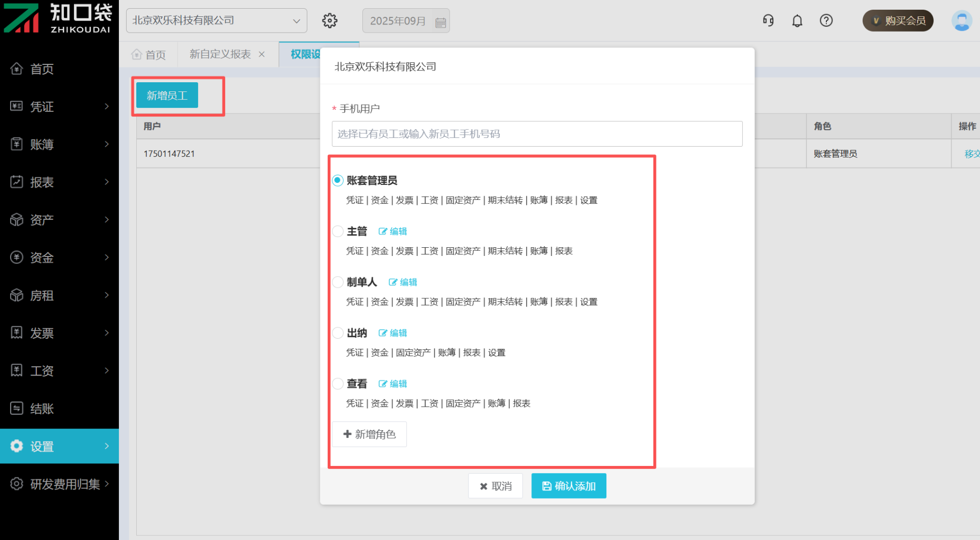980x540 pixels.
Task: Click the user avatar icon
Action: [x=961, y=21]
